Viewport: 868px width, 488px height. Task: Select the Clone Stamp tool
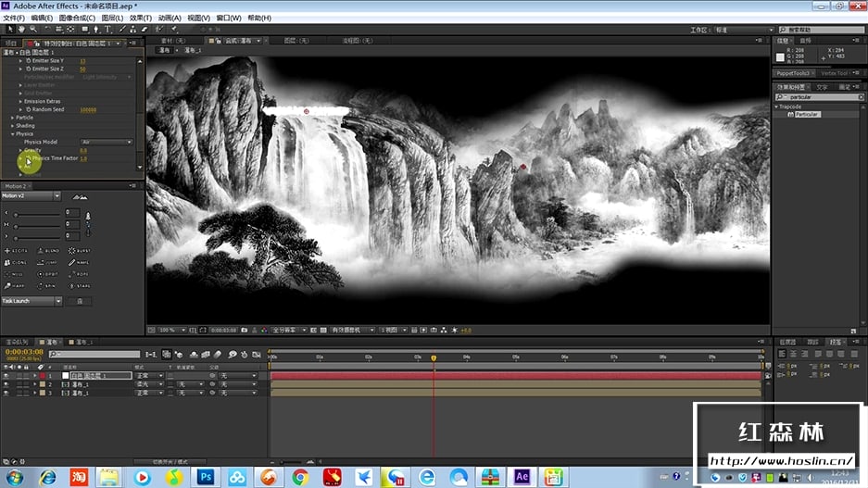pyautogui.click(x=132, y=30)
